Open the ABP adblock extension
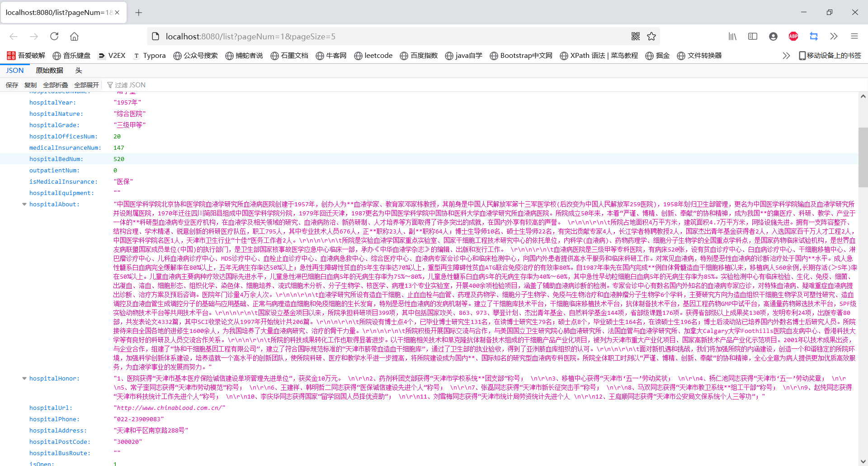The image size is (868, 466). click(x=793, y=36)
